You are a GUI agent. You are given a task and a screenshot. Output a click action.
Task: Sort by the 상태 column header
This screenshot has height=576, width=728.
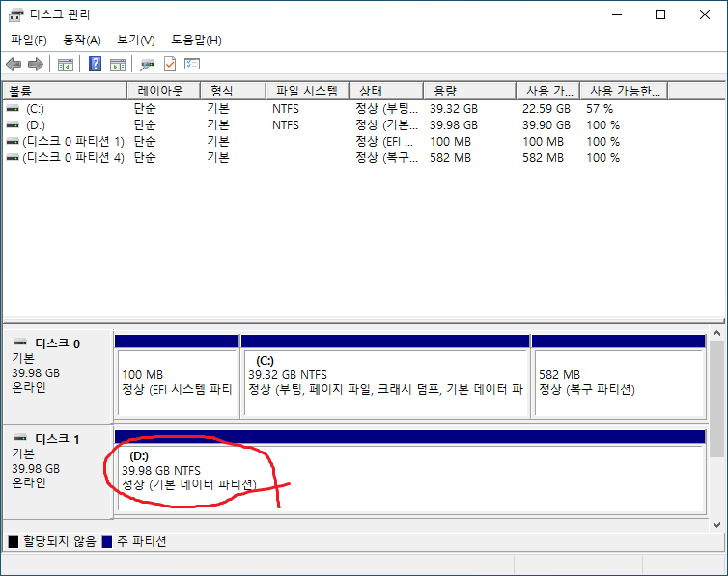point(386,91)
